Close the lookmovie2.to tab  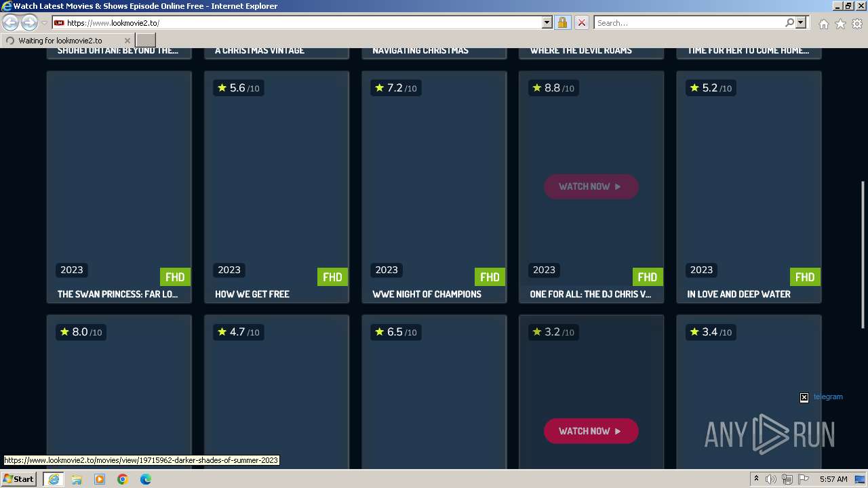pyautogui.click(x=127, y=41)
